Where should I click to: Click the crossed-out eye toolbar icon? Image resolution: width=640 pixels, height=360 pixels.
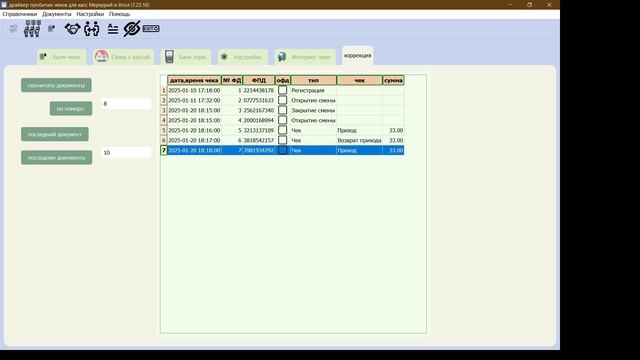point(132,29)
